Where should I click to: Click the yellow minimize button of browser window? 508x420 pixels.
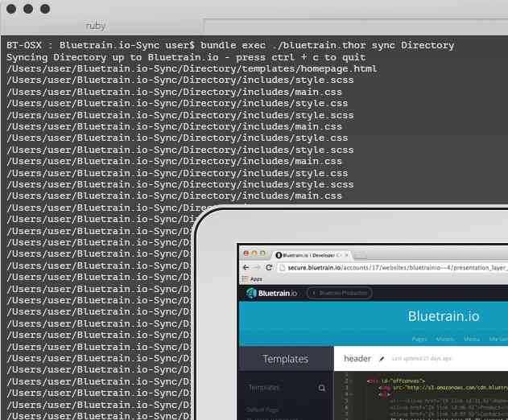[254, 253]
